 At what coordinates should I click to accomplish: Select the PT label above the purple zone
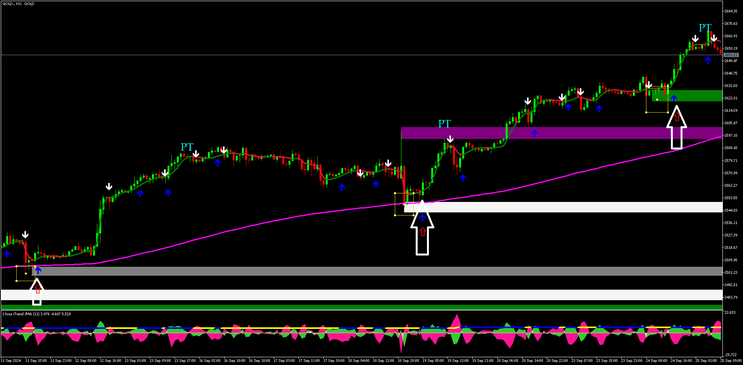point(444,124)
